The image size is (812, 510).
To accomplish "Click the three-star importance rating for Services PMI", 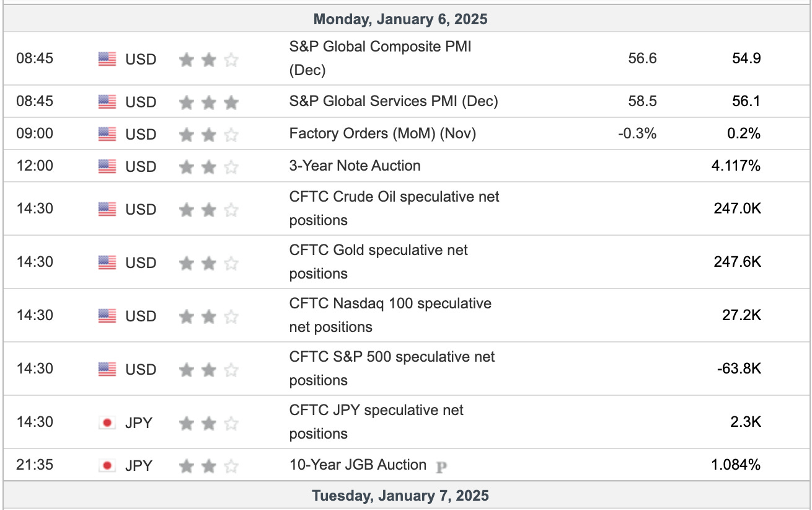I will [209, 102].
